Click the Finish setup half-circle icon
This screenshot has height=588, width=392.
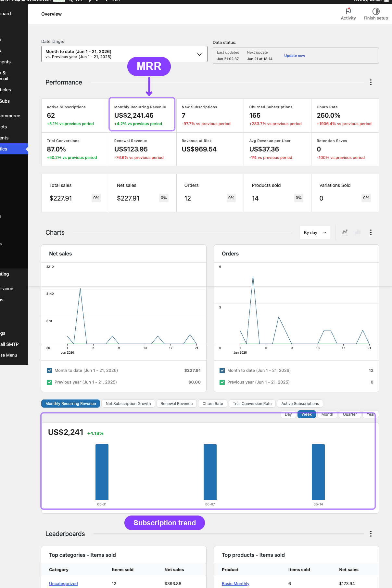[376, 11]
